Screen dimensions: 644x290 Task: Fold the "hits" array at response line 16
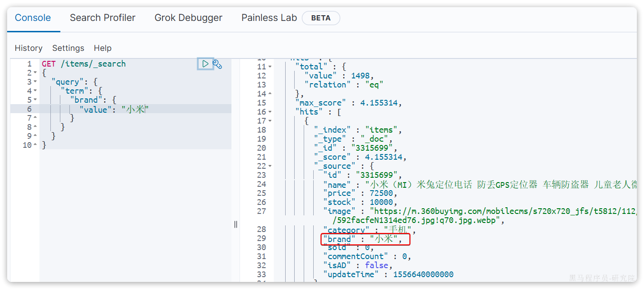point(270,112)
